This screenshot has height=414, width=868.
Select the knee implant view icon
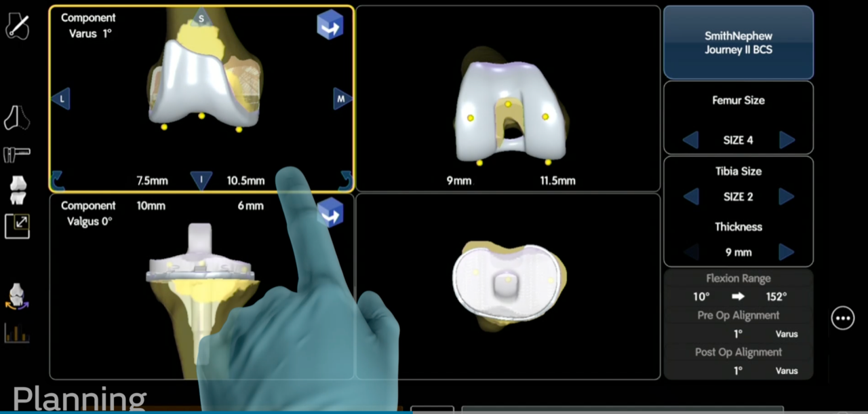17,189
